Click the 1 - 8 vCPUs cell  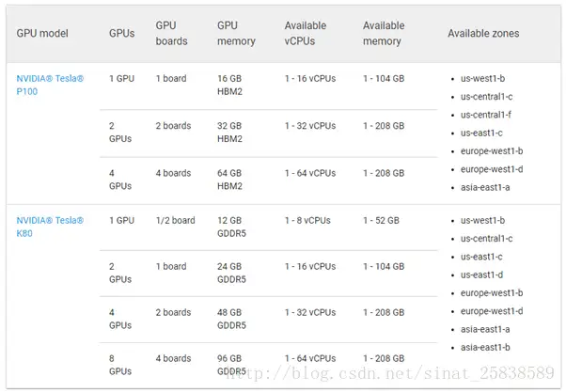tap(307, 220)
